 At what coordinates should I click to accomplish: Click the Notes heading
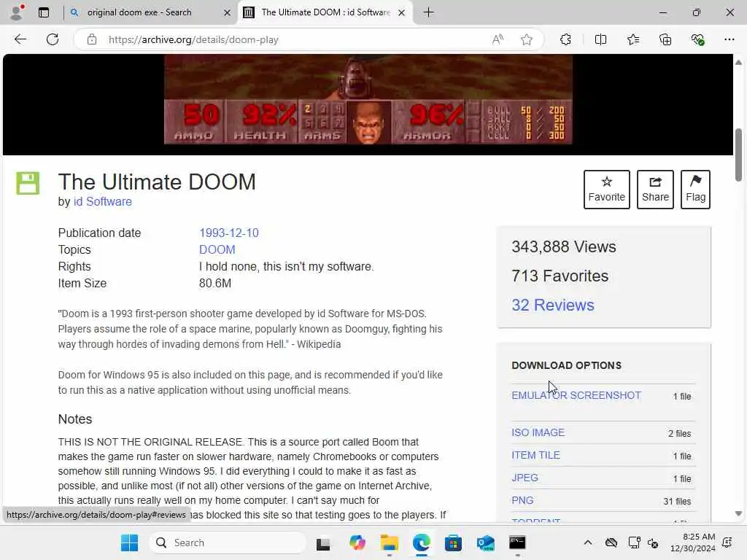(x=75, y=419)
